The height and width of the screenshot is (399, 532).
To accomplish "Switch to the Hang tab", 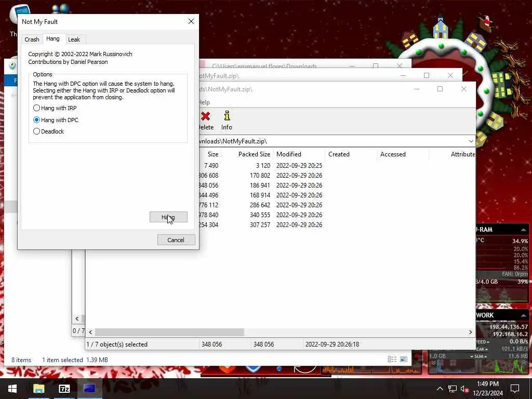I will (x=53, y=38).
